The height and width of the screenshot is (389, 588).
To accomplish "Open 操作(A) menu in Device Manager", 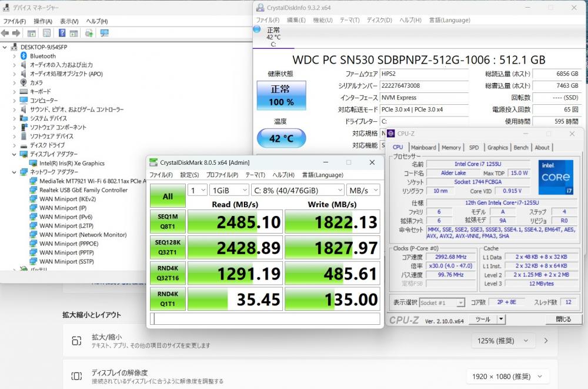I will (43, 21).
